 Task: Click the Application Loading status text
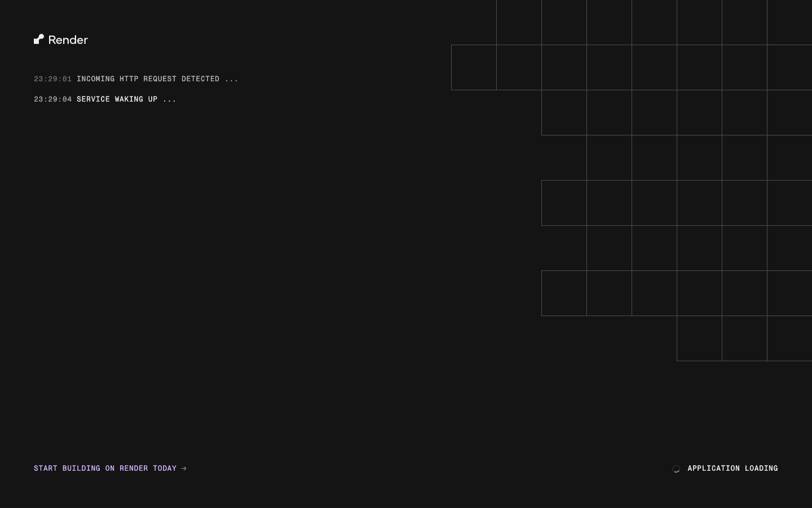(732, 468)
